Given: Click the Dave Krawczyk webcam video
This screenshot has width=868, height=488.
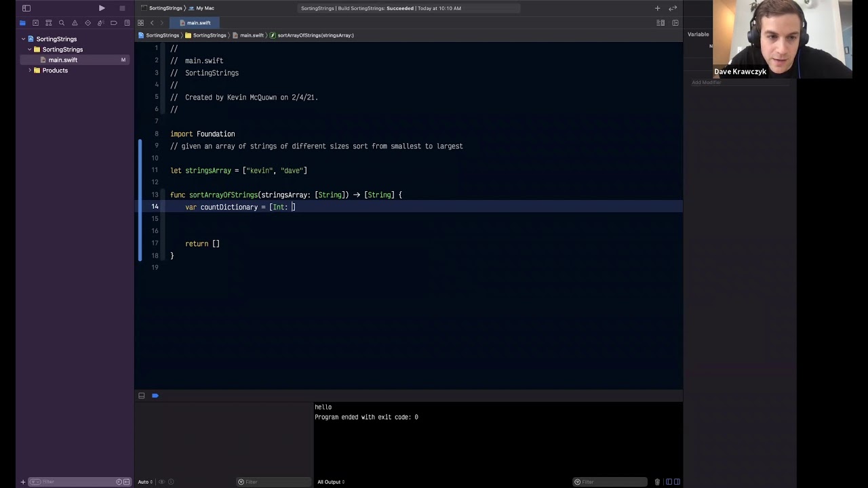Looking at the screenshot, I should tap(783, 39).
